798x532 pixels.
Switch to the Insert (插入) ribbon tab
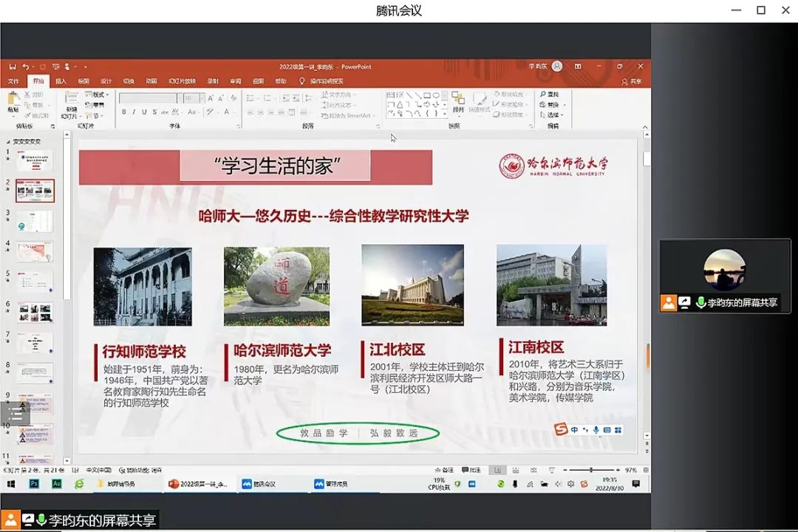(61, 81)
